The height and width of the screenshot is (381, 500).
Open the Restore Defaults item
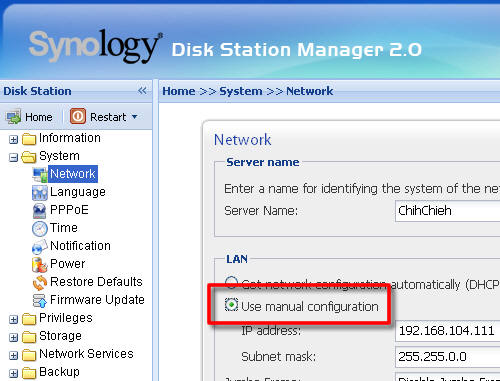tap(96, 282)
